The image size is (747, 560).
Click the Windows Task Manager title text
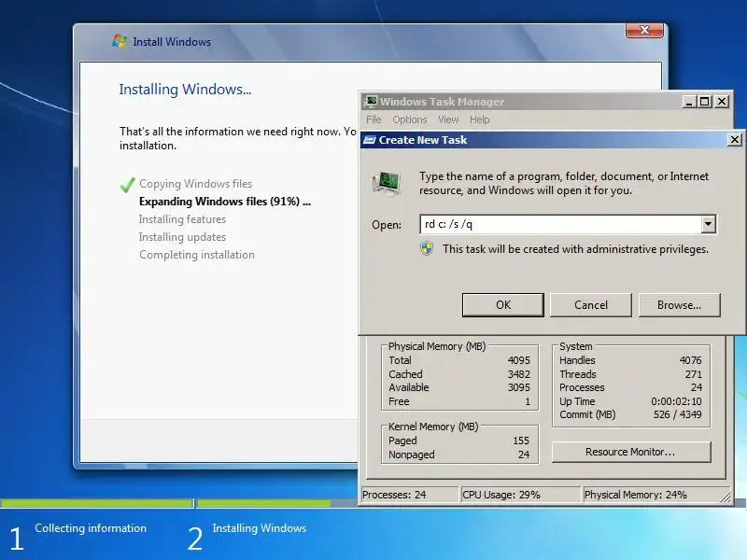442,102
